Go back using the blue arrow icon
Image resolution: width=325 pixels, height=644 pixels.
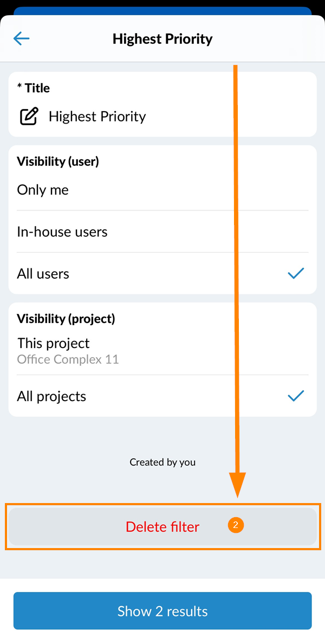pyautogui.click(x=21, y=38)
